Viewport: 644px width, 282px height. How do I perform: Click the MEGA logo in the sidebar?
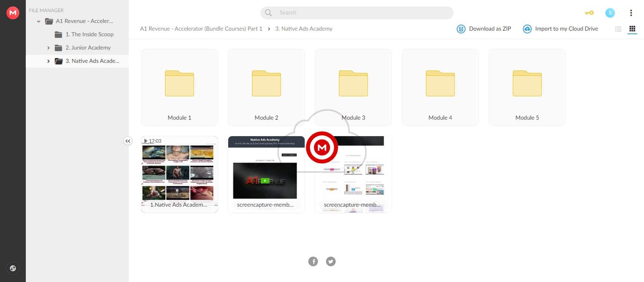tap(13, 13)
